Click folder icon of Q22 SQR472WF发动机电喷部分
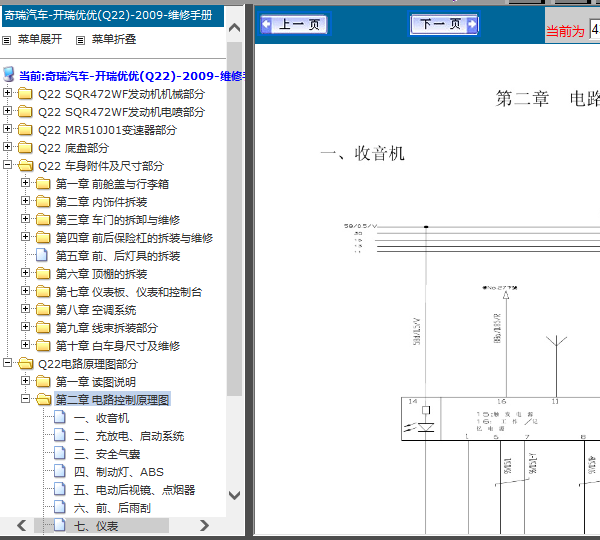This screenshot has height=540, width=600. (25, 111)
